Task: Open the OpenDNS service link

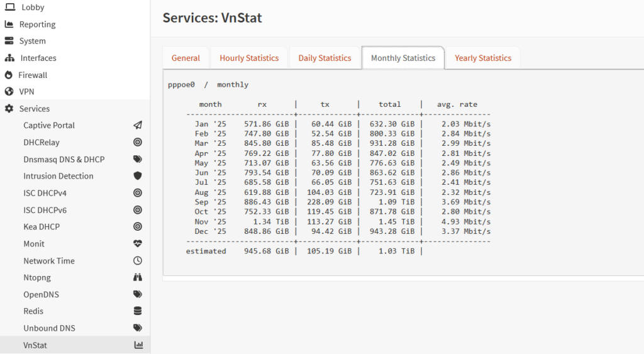Action: tap(41, 294)
